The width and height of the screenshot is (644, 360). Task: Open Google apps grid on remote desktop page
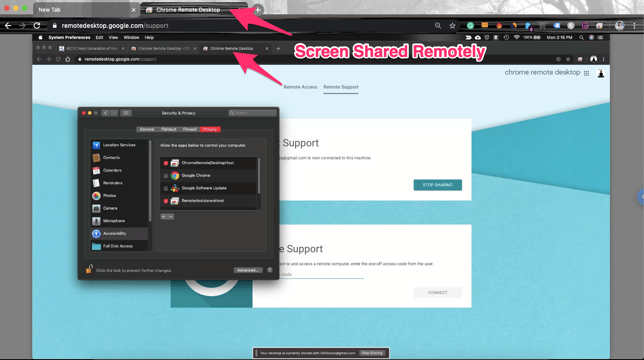(586, 73)
